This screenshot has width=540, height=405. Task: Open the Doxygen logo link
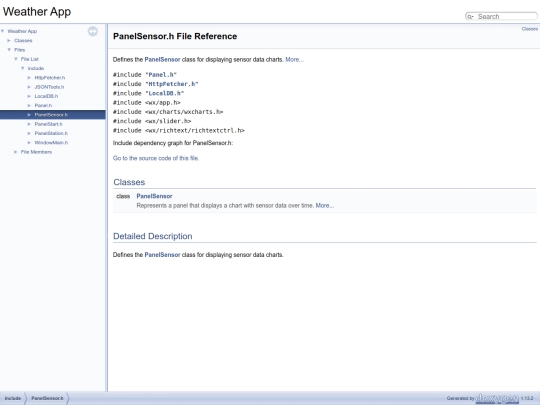(x=497, y=398)
